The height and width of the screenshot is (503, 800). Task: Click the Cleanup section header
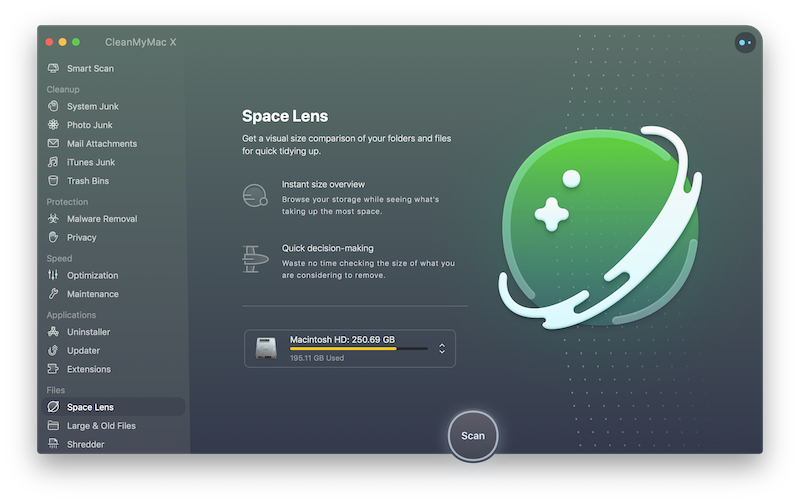pos(63,89)
